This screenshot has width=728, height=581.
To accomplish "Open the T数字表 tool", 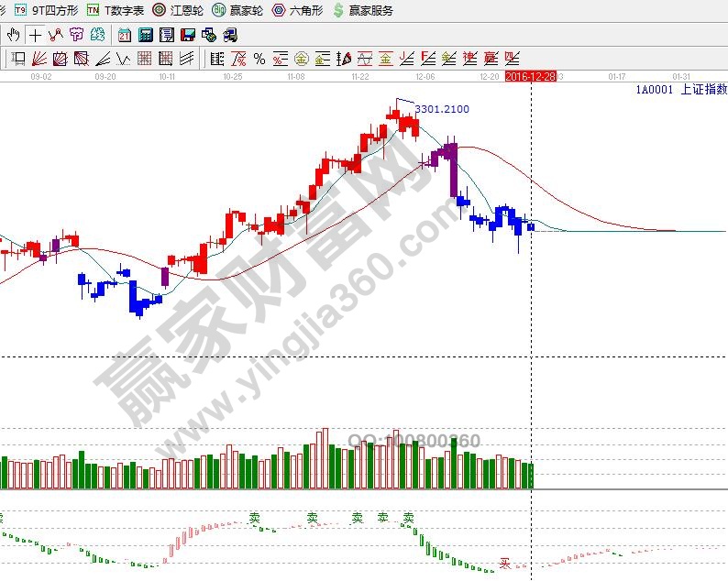I will [116, 10].
